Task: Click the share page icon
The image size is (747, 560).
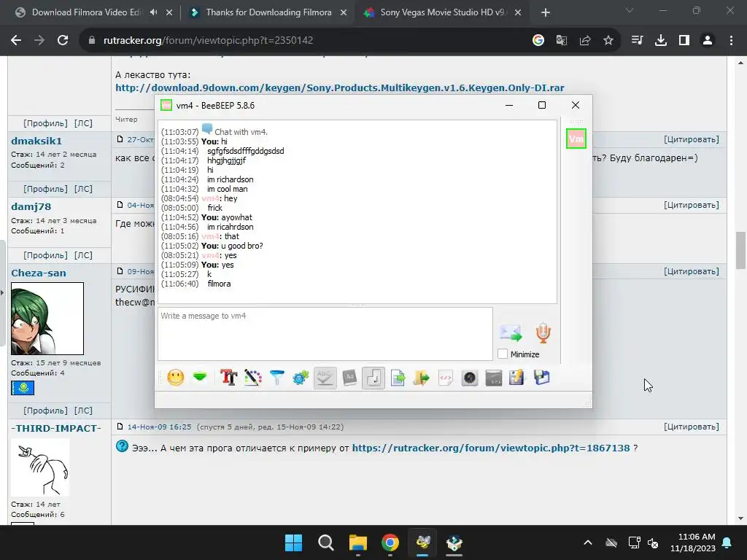Action: (x=585, y=41)
